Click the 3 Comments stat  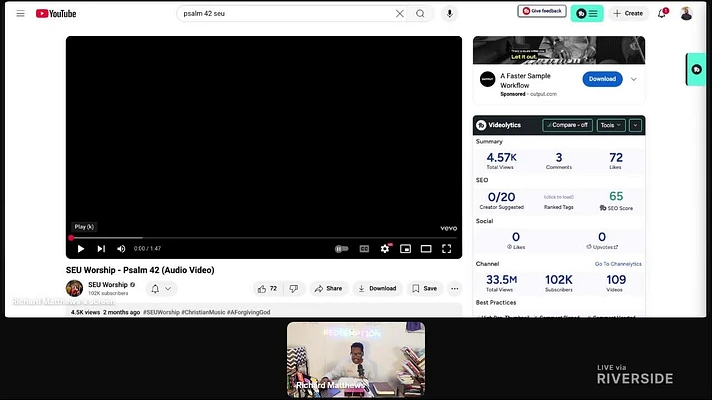[x=559, y=160]
